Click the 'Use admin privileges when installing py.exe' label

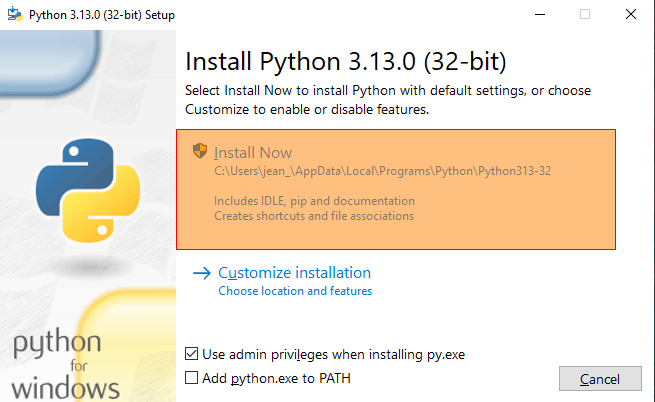tap(333, 354)
